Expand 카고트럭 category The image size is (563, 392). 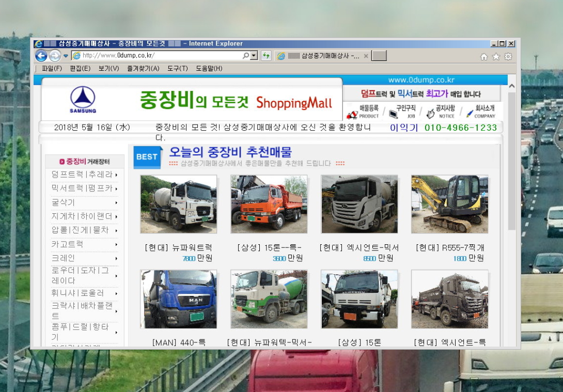coord(84,244)
